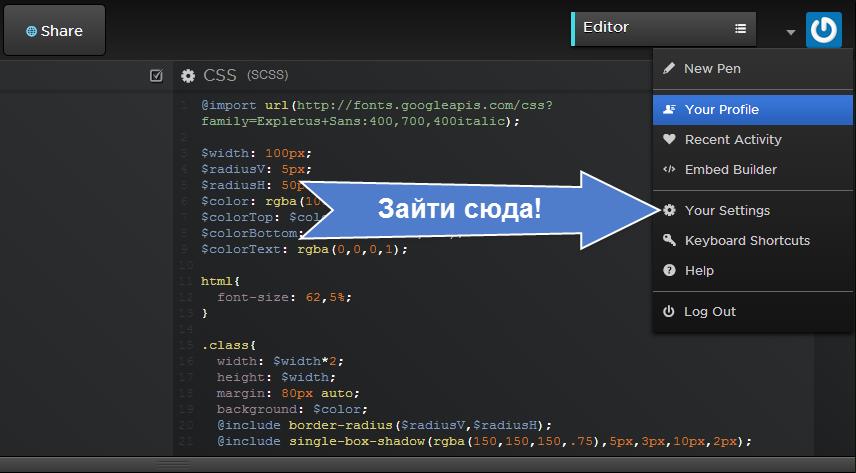Open the CSS panel settings gear
Screen dimensions: 856x473
pos(187,75)
